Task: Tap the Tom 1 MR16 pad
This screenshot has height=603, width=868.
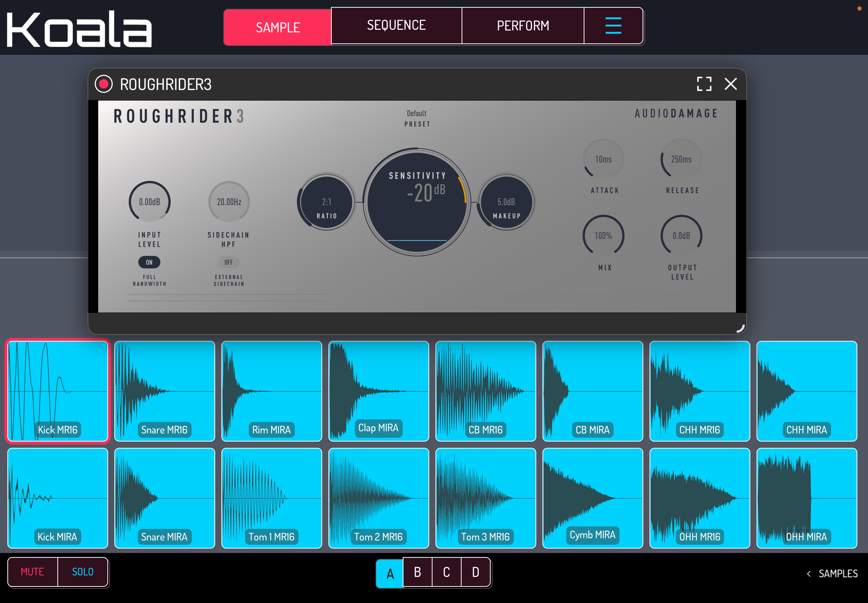Action: coord(272,498)
